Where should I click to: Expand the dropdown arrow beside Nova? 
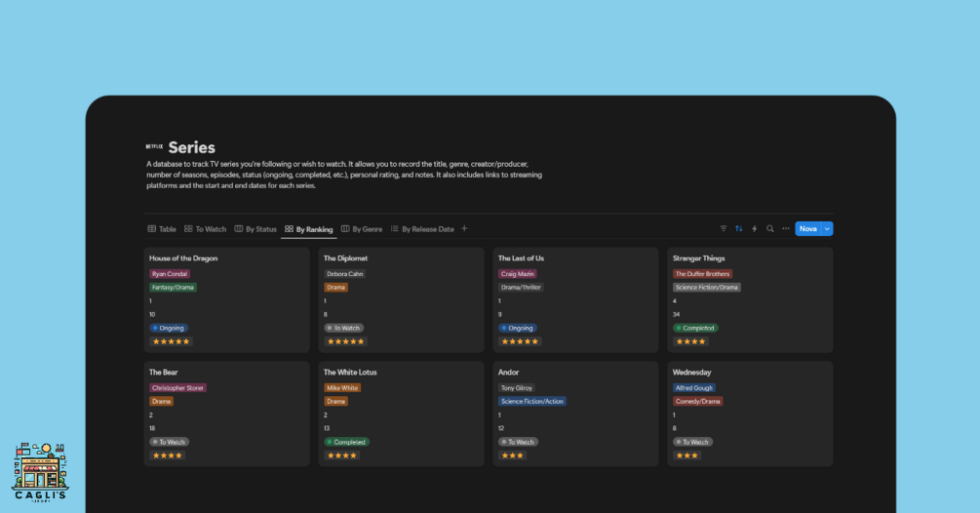[827, 228]
